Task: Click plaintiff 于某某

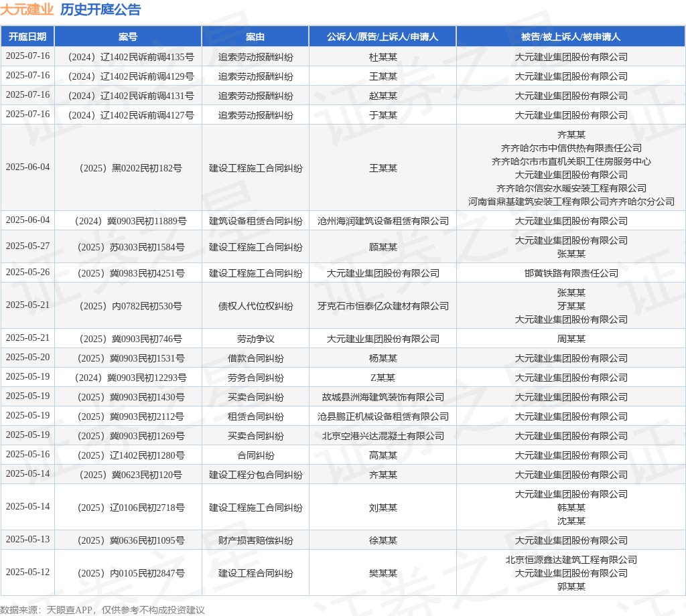Action: point(383,115)
